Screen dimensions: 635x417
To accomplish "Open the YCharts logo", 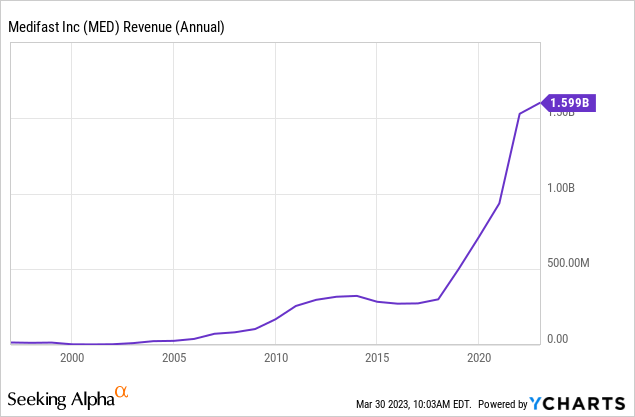I will click(577, 404).
